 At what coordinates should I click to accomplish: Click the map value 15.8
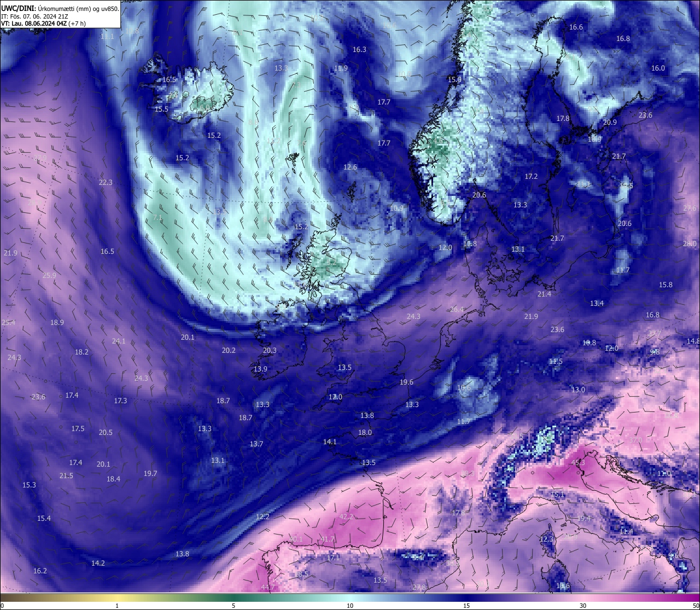(x=666, y=285)
